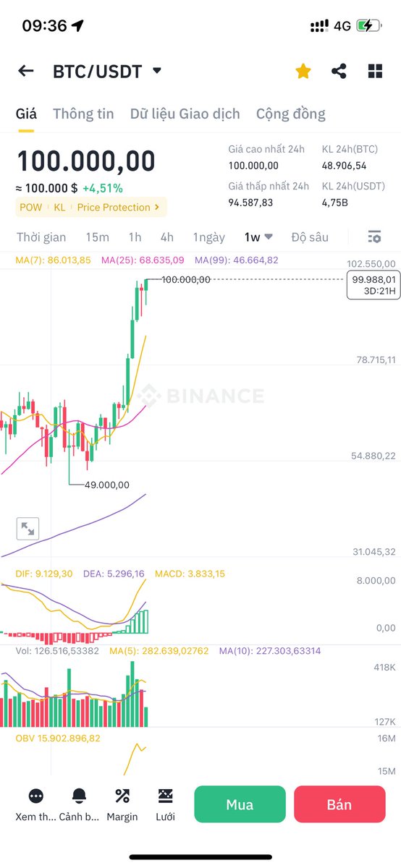Tap the main price 100.000,00

tap(86, 161)
